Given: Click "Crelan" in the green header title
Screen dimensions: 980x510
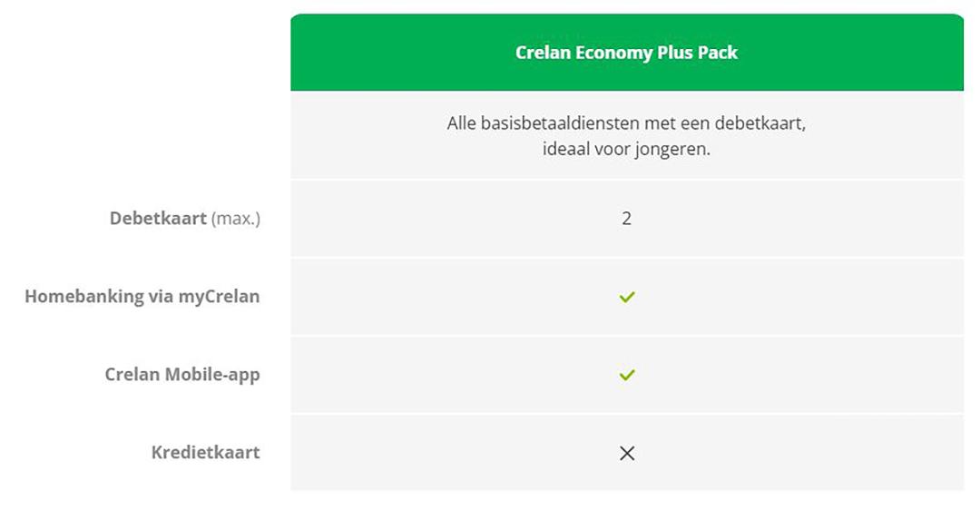Looking at the screenshot, I should click(x=543, y=53).
